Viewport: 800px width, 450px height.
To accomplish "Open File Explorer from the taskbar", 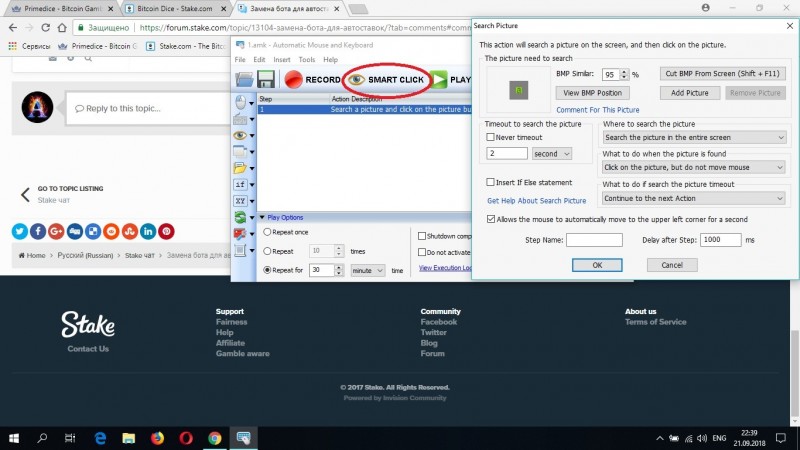I will (x=129, y=438).
